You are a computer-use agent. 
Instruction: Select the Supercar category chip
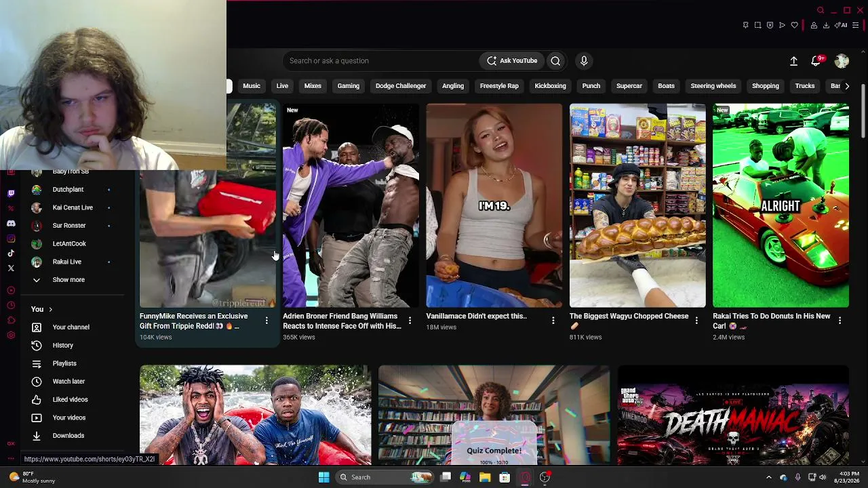629,86
